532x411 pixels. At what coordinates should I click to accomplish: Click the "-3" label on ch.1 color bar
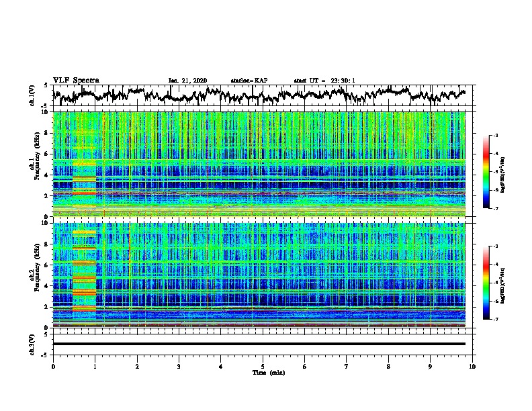tap(495, 135)
